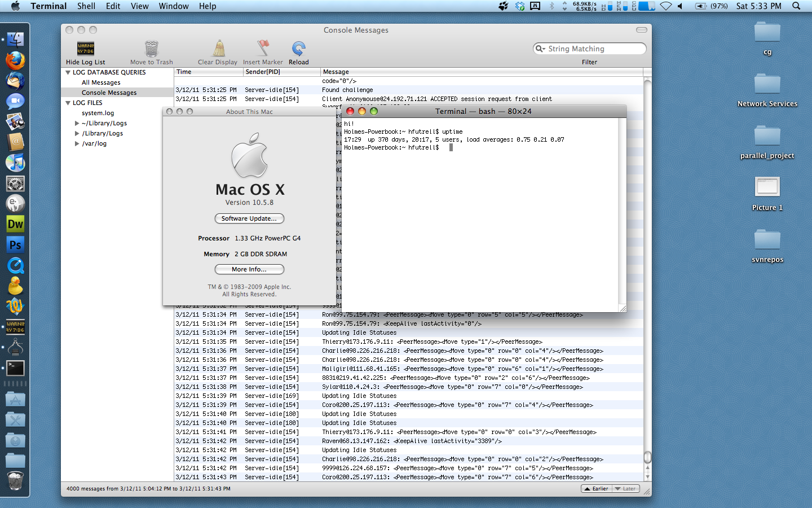Open Spotlight search magnifier in menu bar
The width and height of the screenshot is (812, 508).
796,6
